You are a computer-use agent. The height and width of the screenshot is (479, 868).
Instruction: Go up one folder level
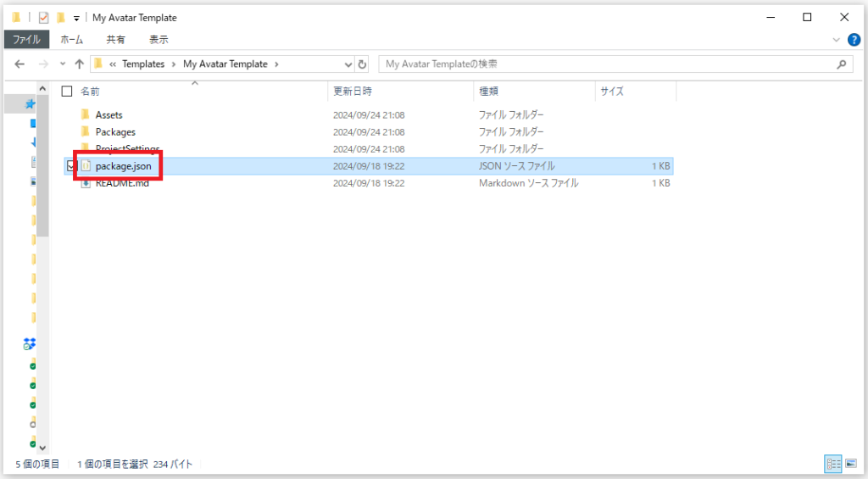point(79,64)
